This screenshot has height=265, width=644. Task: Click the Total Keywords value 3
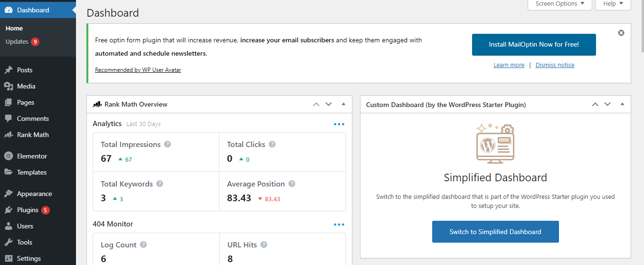[103, 198]
